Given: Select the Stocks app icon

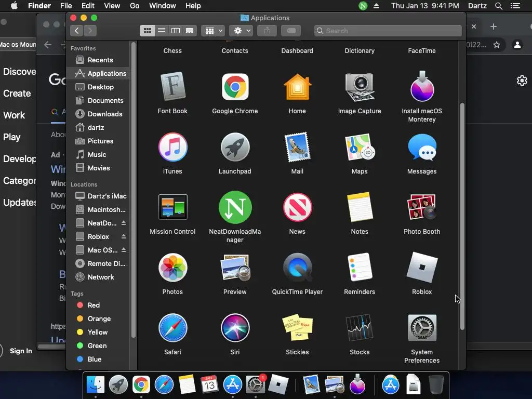Looking at the screenshot, I should (360, 328).
